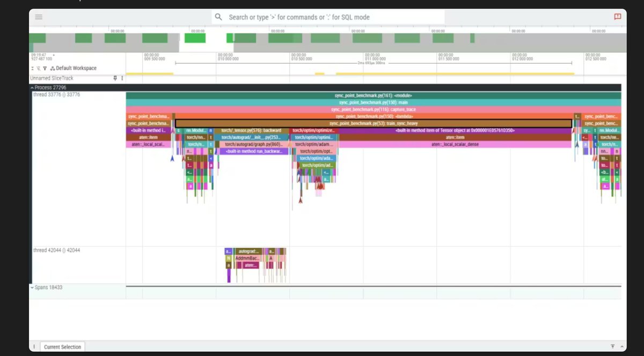The height and width of the screenshot is (356, 644).
Task: Select the long aten::_local_scalar_dense slice
Action: (x=455, y=144)
